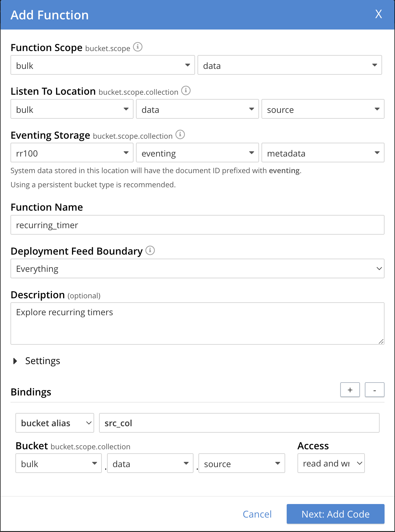Open Function Scope bucket dropdown
The image size is (395, 532).
pyautogui.click(x=102, y=65)
